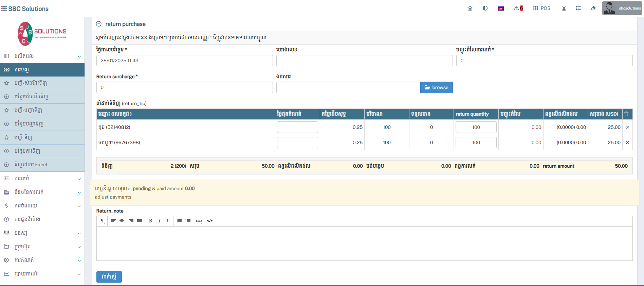Change language via Cambodian flag icon
This screenshot has height=286, width=644.
coord(500,9)
